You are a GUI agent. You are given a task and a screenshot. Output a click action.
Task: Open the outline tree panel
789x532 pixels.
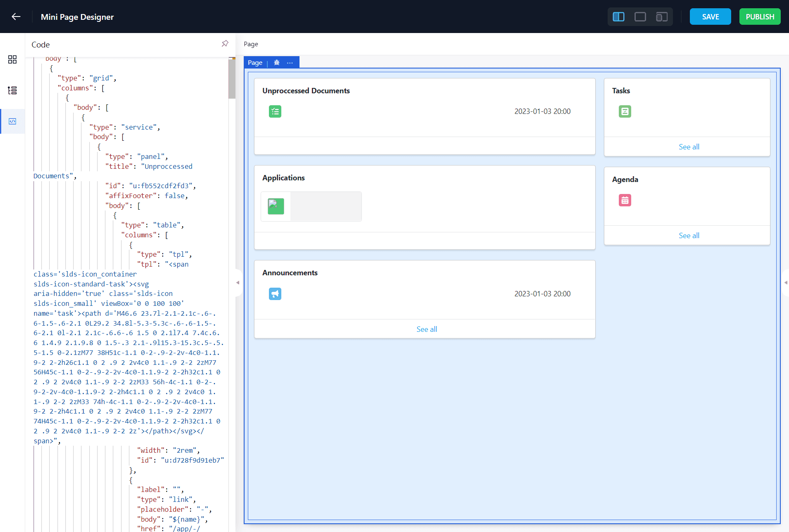coord(12,90)
